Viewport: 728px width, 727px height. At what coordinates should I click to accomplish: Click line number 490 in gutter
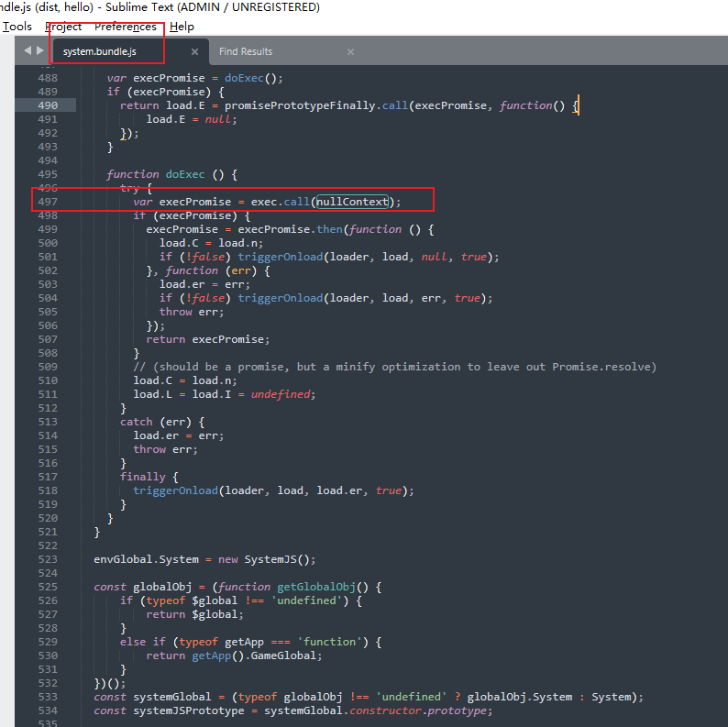[x=48, y=105]
